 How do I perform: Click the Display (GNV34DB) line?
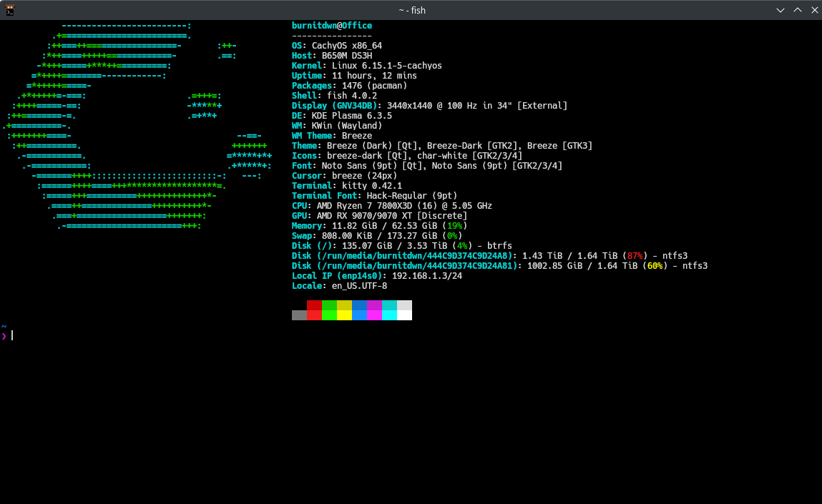[430, 106]
